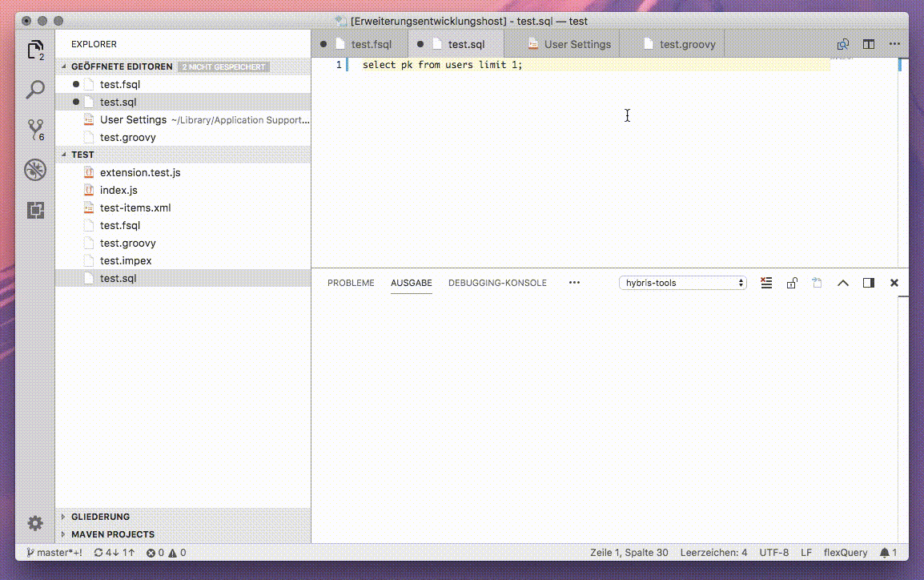Show more panel tabs ellipsis

click(x=575, y=283)
